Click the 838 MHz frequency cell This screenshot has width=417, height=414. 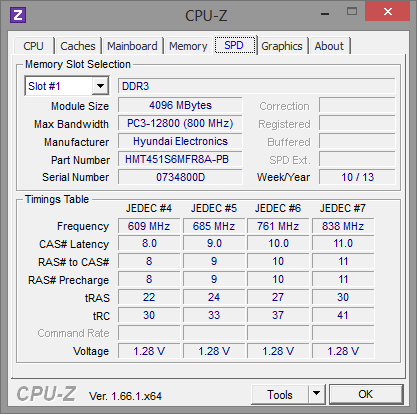343,226
